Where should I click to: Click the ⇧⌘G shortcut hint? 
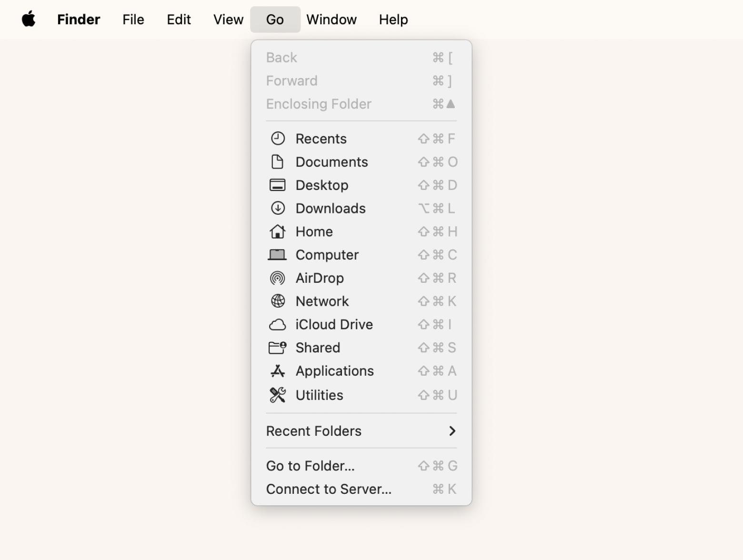pyautogui.click(x=438, y=466)
